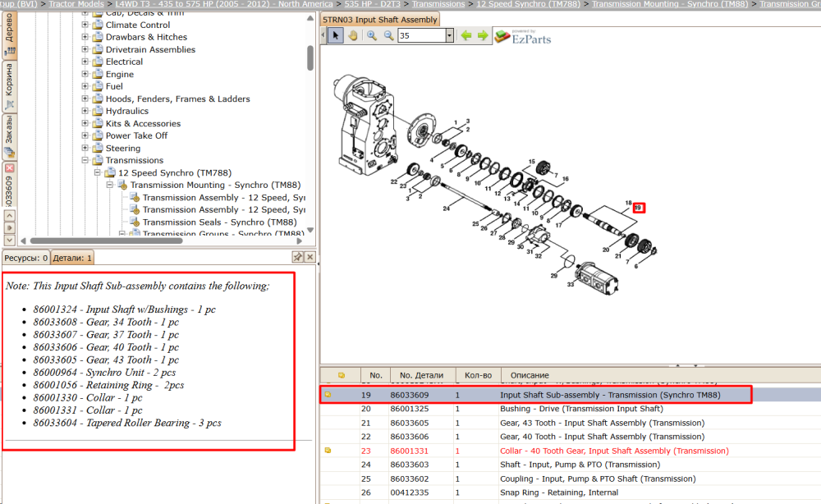This screenshot has width=821, height=504.
Task: Click the tree horizontal scrollbar thumb
Action: tap(106, 241)
